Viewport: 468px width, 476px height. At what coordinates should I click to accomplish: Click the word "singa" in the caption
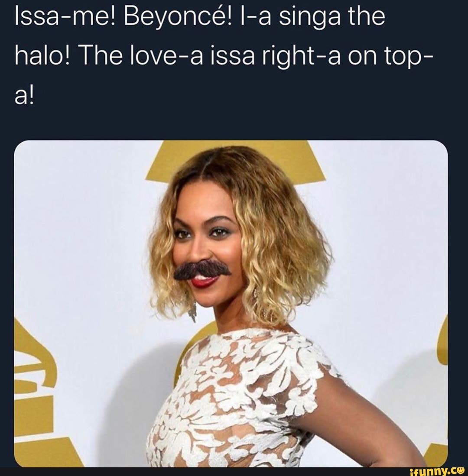pos(298,19)
